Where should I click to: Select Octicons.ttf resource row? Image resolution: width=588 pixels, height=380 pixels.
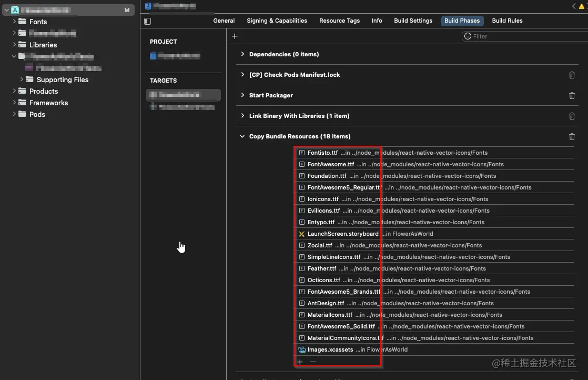(435, 280)
